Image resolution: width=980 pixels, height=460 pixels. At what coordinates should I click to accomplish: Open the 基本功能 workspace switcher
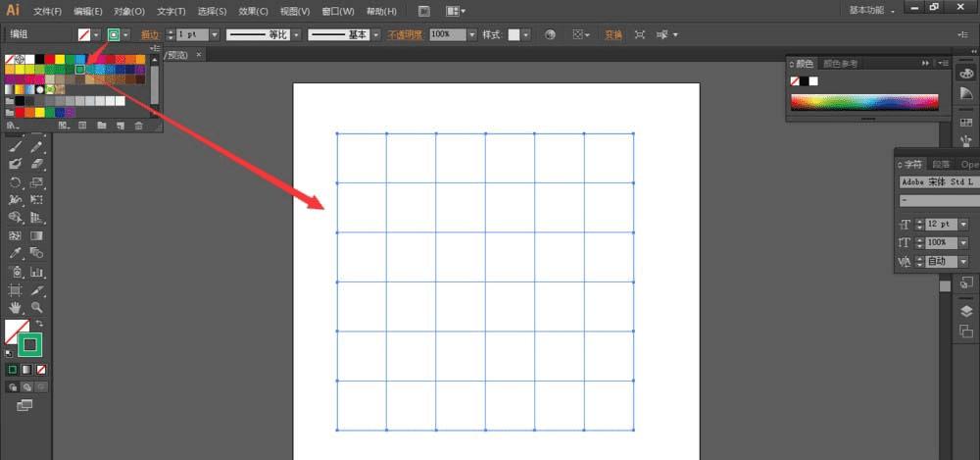[x=872, y=11]
